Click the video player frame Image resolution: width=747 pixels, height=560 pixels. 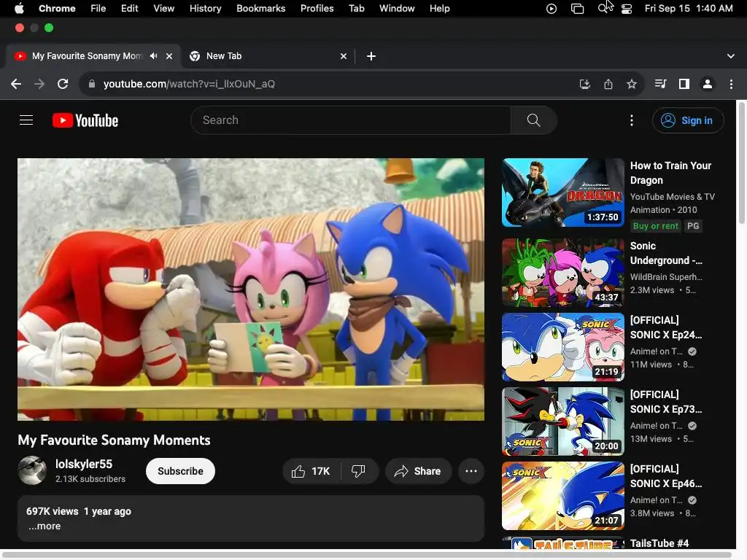pos(251,289)
